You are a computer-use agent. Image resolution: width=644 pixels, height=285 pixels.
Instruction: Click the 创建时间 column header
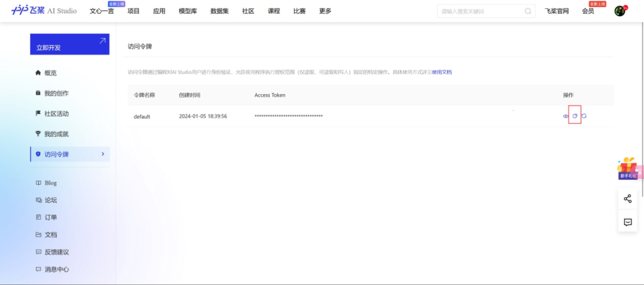click(x=190, y=95)
